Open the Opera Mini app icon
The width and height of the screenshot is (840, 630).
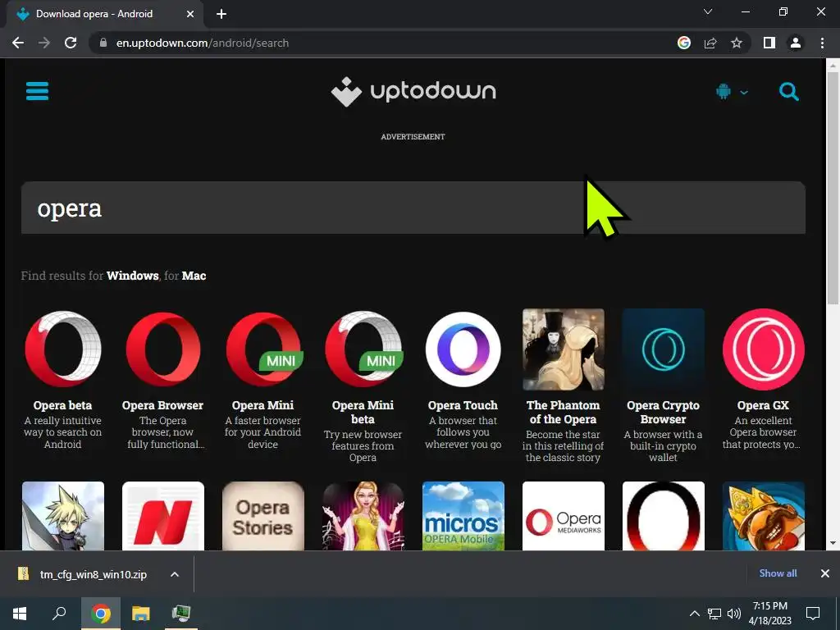coord(263,349)
